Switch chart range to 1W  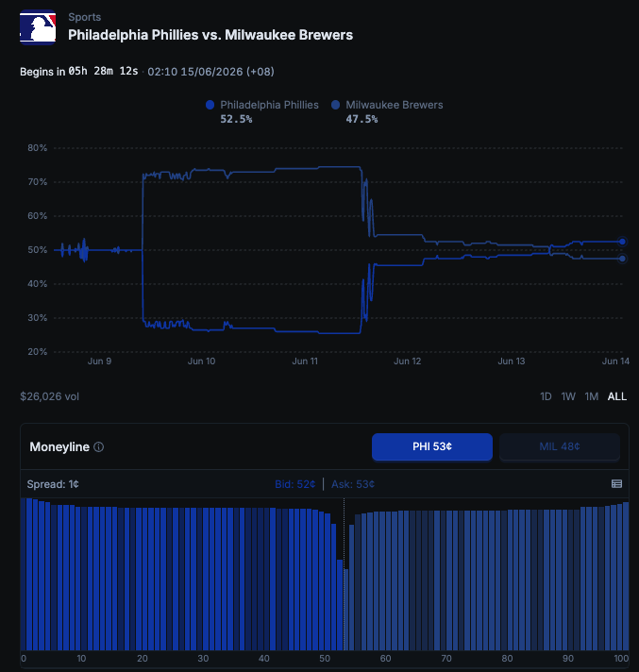[568, 396]
